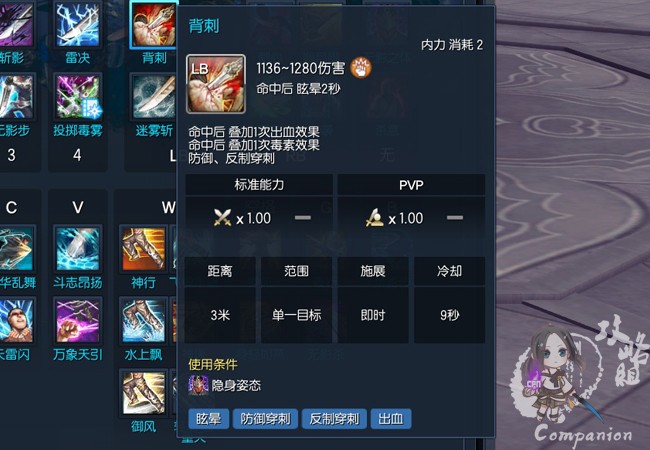Click the 眩晕 tag button

point(209,419)
